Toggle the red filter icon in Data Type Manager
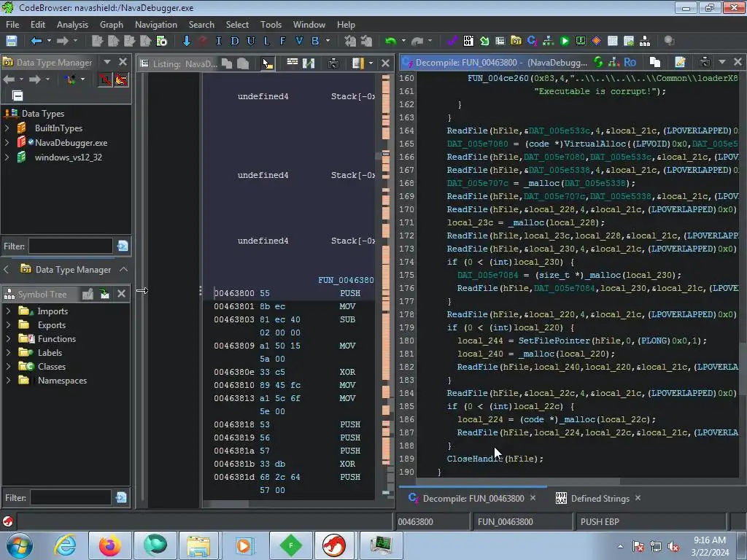 coord(105,79)
